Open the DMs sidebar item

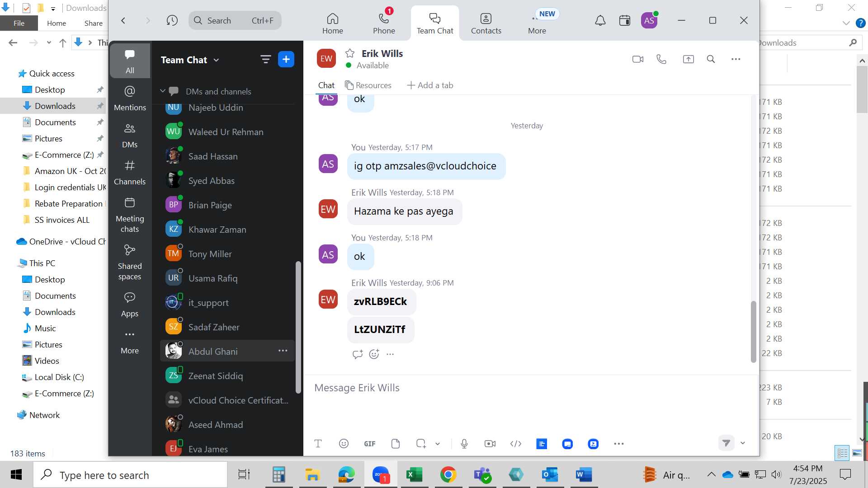coord(130,135)
